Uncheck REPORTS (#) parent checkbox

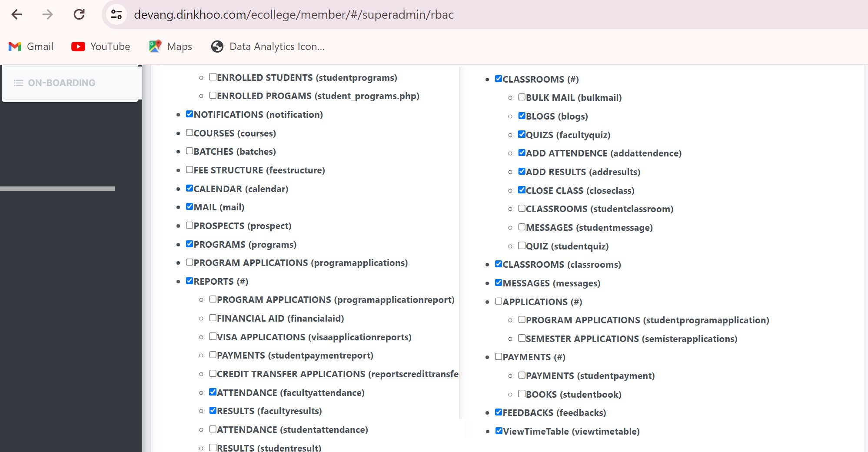click(190, 281)
